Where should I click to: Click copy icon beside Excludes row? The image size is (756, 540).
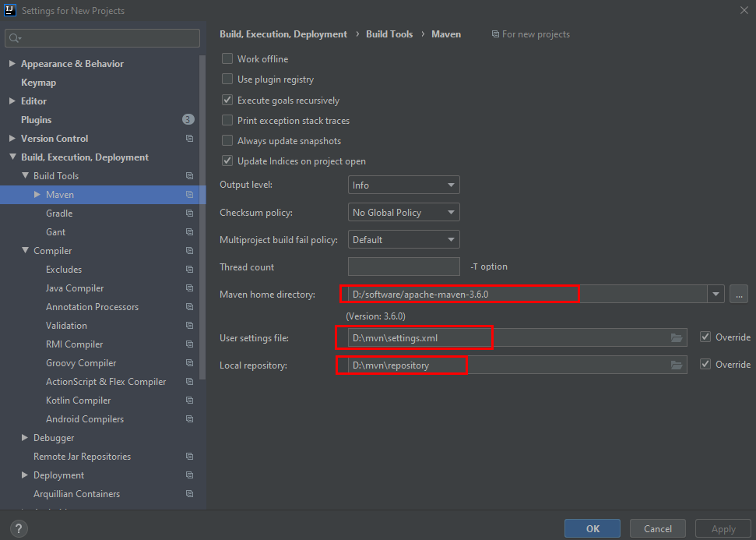tap(189, 270)
